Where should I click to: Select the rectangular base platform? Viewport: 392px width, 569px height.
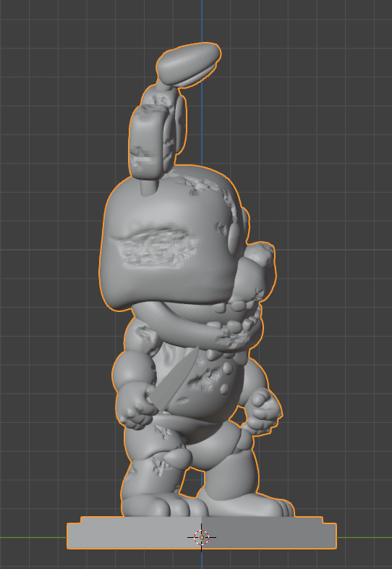(202, 532)
